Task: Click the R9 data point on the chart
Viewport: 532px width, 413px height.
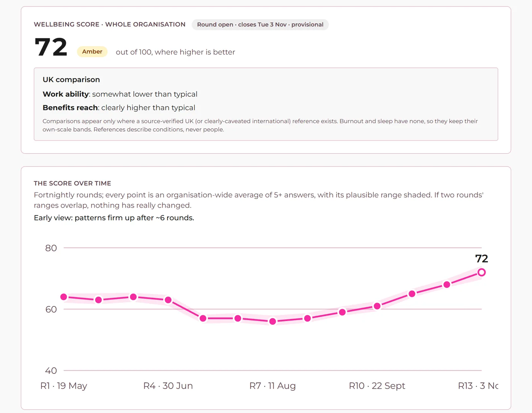Action: pyautogui.click(x=342, y=312)
